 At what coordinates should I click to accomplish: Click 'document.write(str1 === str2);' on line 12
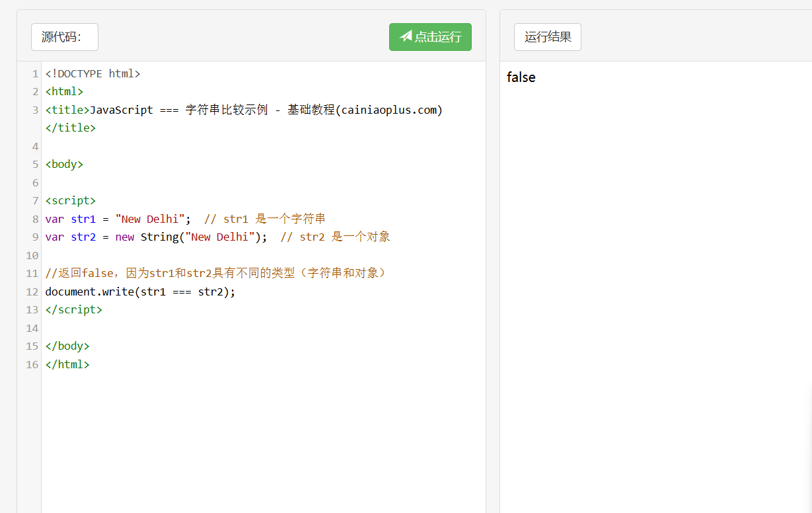click(141, 292)
